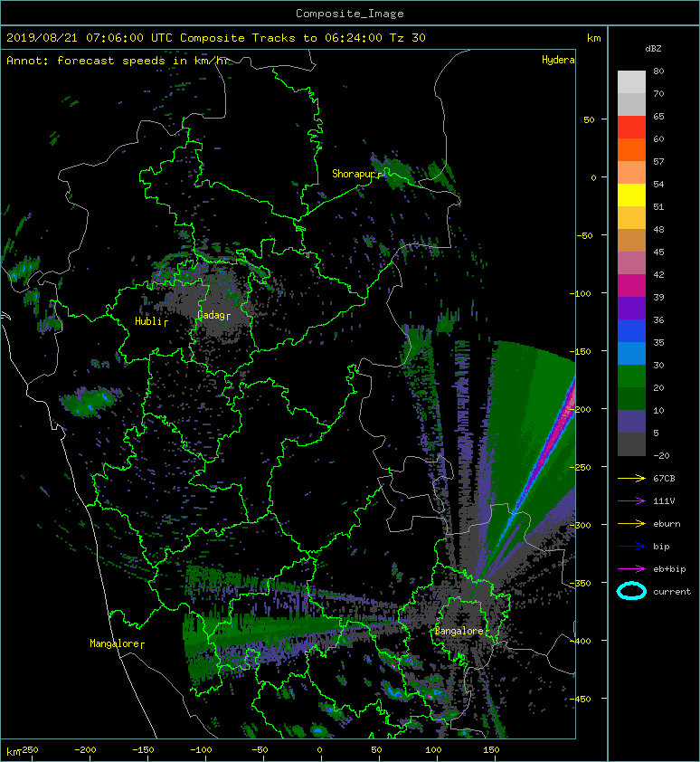Click the magenta eb+bip arrow
The width and height of the screenshot is (700, 762).
631,569
